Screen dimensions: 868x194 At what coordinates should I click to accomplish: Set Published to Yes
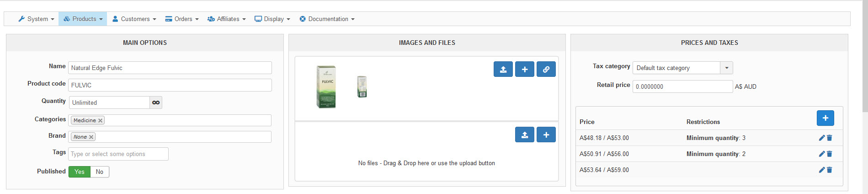pos(80,172)
